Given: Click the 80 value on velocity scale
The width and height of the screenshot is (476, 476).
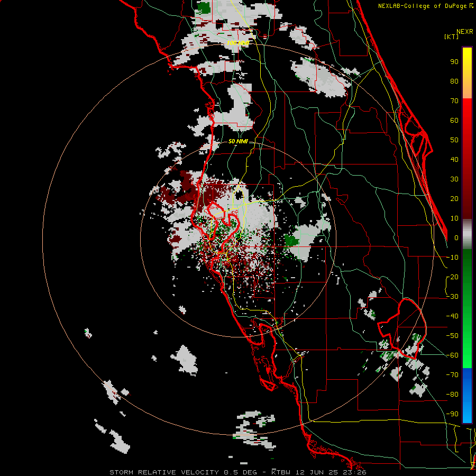Looking at the screenshot, I should coord(454,81).
